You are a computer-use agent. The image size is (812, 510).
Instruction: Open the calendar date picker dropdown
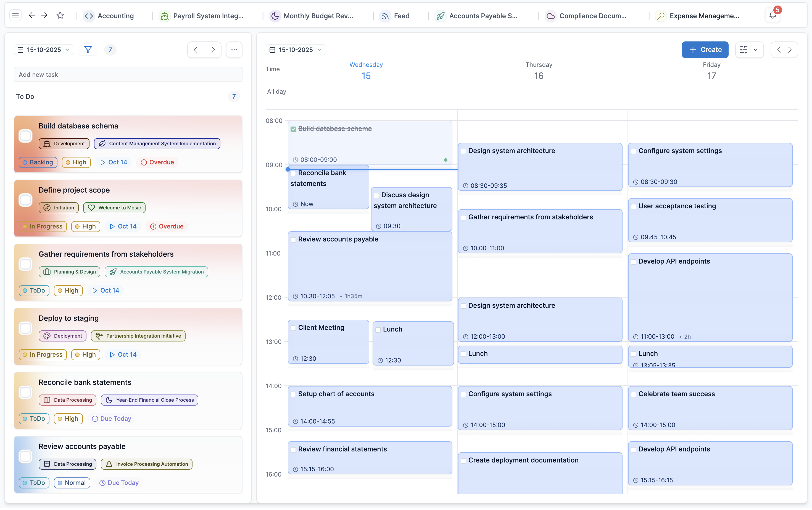(x=296, y=50)
